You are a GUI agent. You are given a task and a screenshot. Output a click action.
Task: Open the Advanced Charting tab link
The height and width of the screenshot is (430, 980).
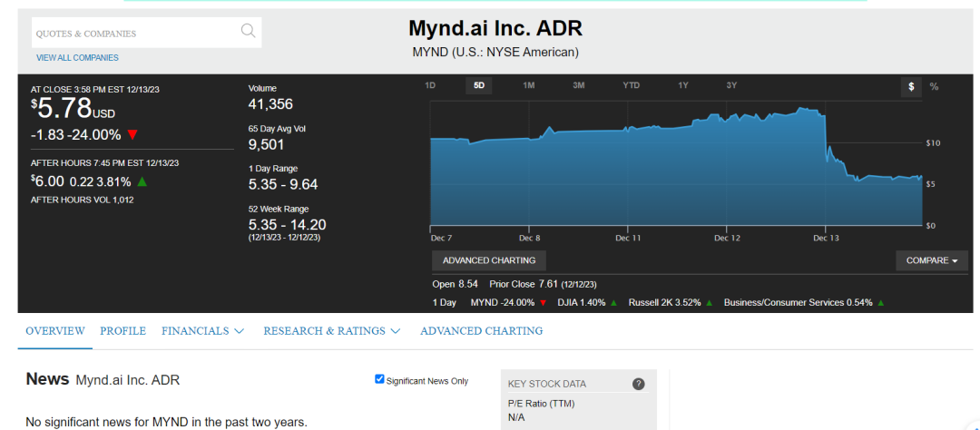tap(481, 330)
